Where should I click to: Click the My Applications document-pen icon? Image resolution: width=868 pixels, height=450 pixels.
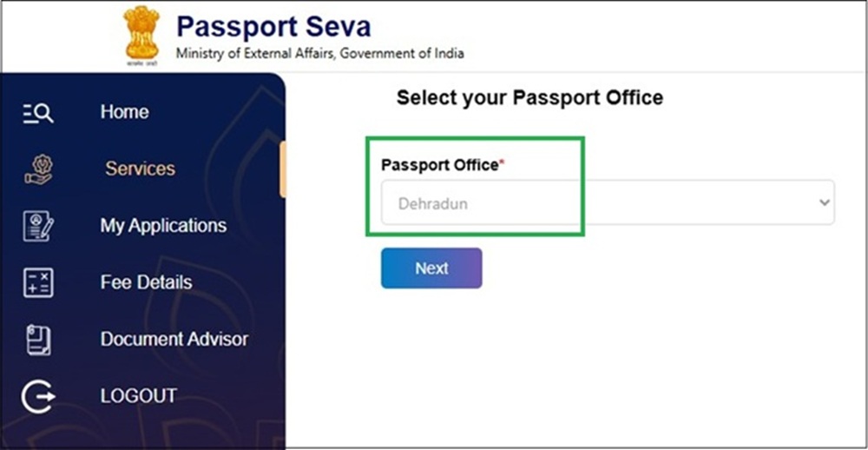(x=38, y=226)
